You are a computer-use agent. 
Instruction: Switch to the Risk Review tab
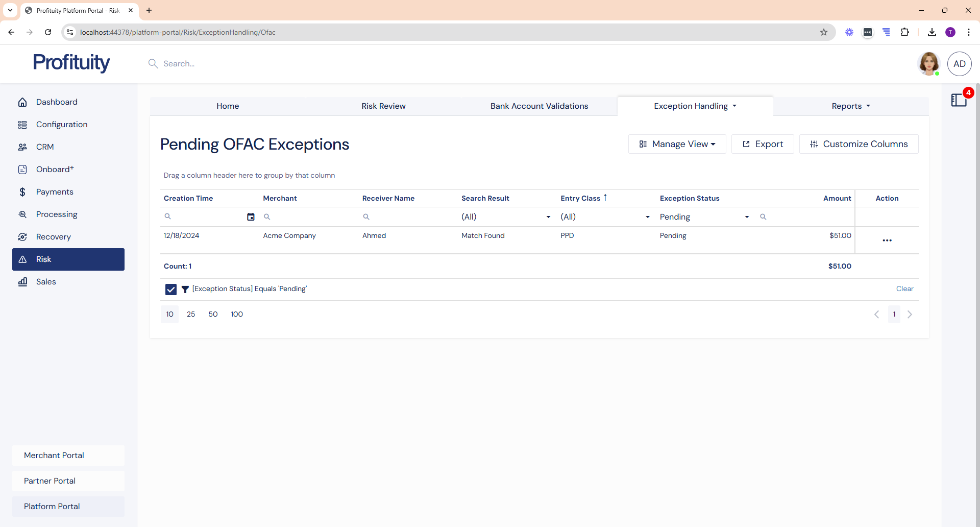pos(383,106)
